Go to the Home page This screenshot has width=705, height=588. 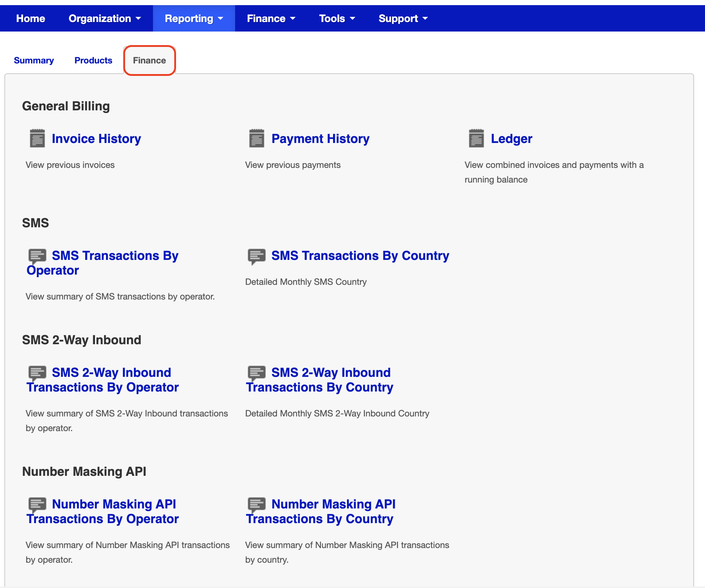pyautogui.click(x=31, y=18)
